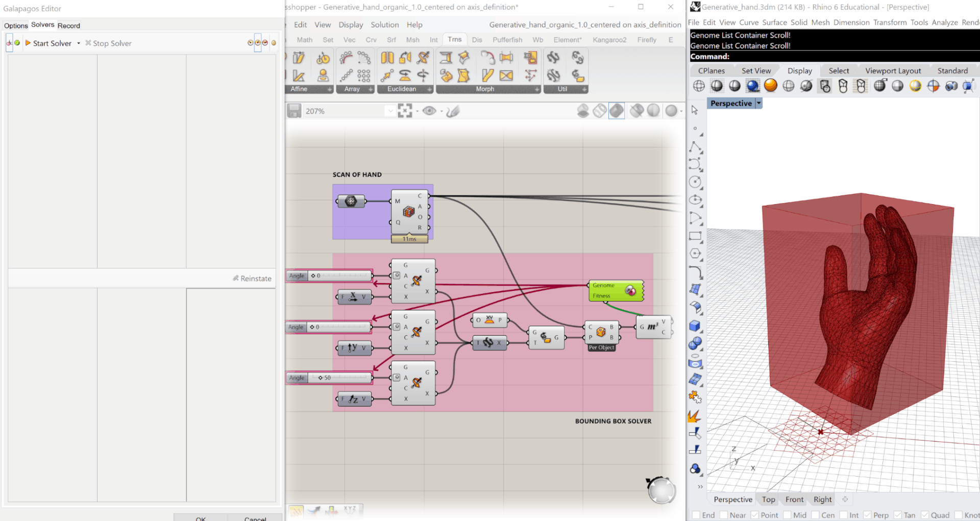Click the Reinstate button
Image resolution: width=980 pixels, height=521 pixels.
coord(252,279)
